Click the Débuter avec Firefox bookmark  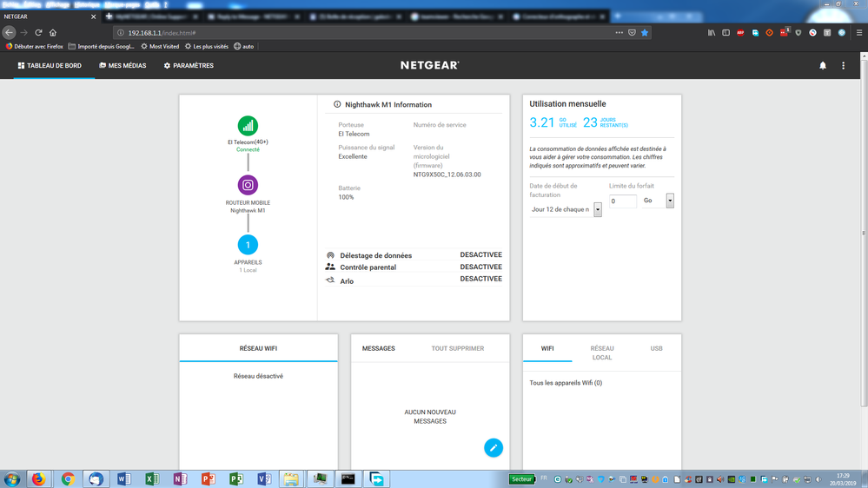[x=35, y=47]
